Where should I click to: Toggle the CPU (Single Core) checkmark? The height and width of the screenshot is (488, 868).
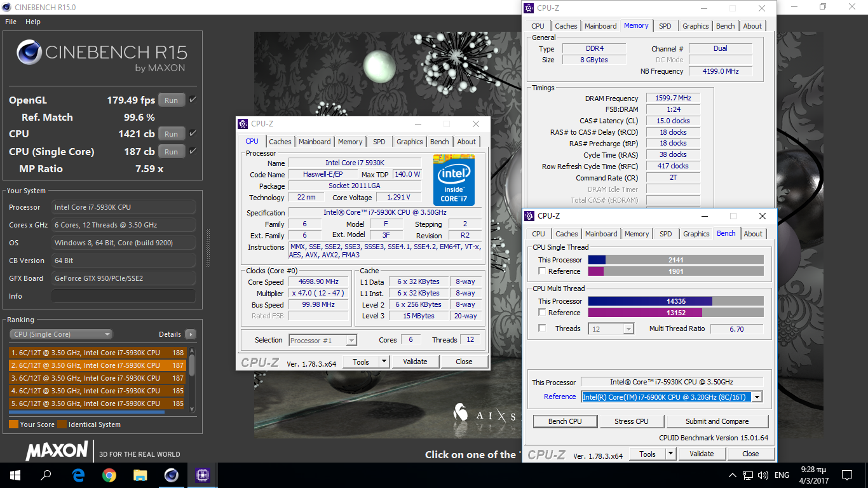click(x=193, y=151)
